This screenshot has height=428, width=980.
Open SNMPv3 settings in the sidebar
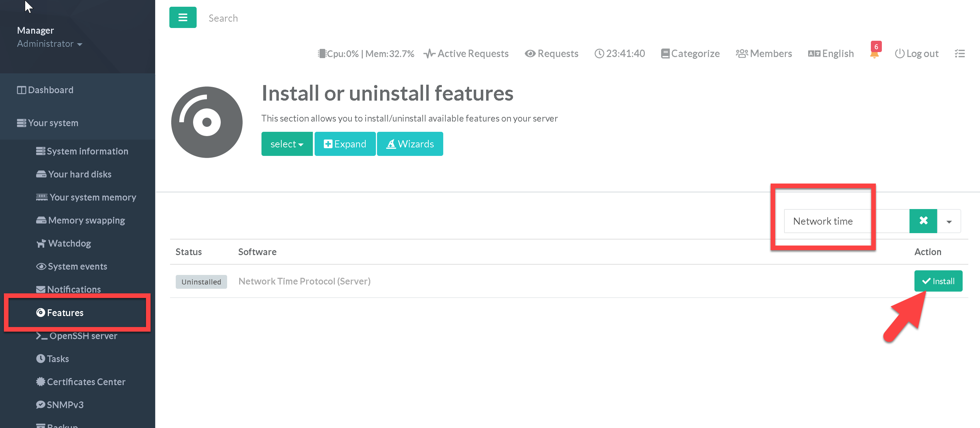coord(65,405)
